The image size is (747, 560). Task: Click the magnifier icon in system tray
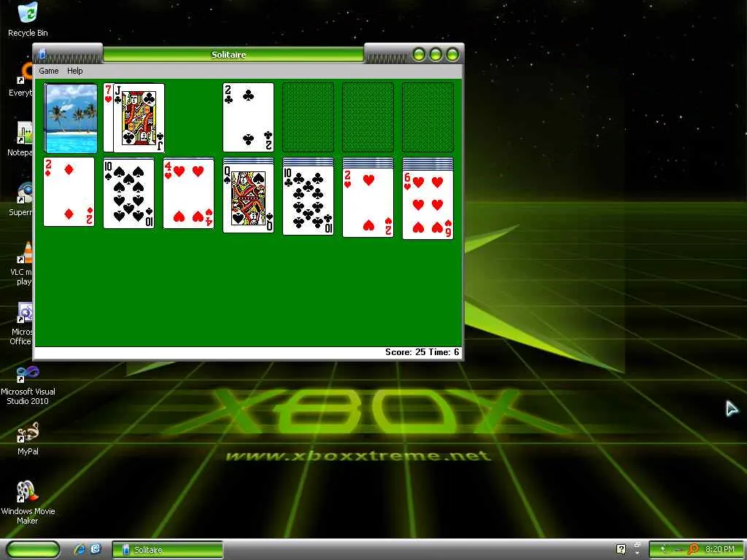tap(694, 549)
